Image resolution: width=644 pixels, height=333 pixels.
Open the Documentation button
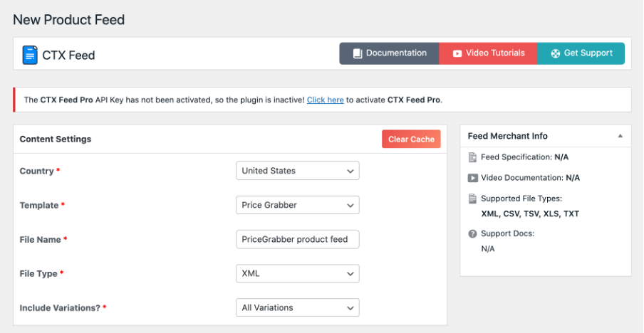[x=389, y=53]
